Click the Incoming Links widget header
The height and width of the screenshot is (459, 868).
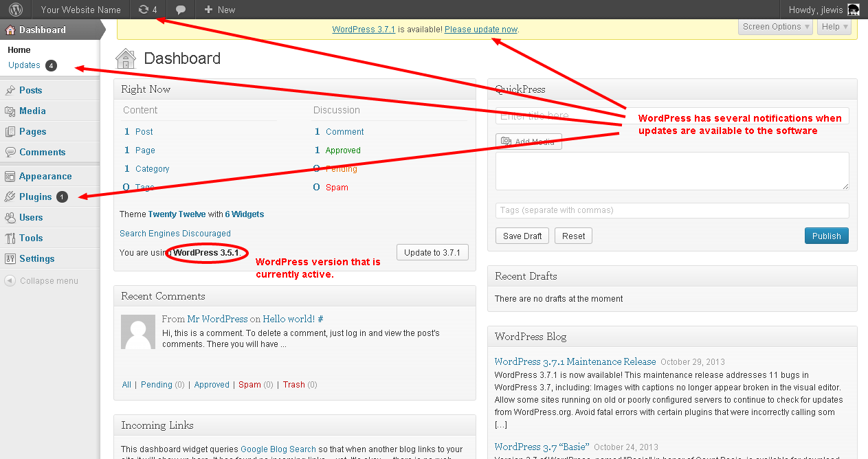[295, 425]
